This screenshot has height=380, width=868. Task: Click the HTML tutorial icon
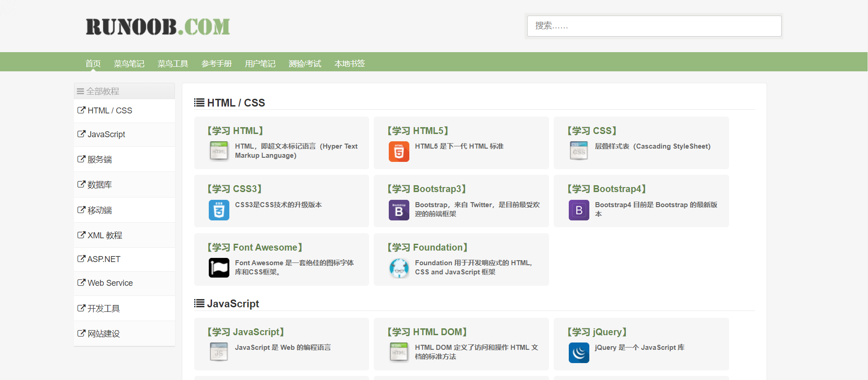219,151
